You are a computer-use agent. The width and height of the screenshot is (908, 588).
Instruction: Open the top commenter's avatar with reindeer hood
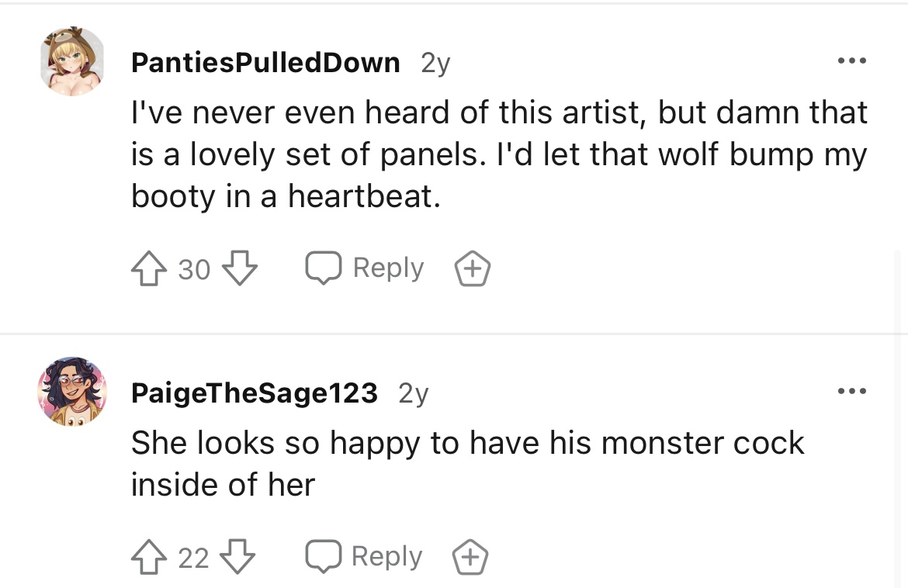[x=72, y=61]
